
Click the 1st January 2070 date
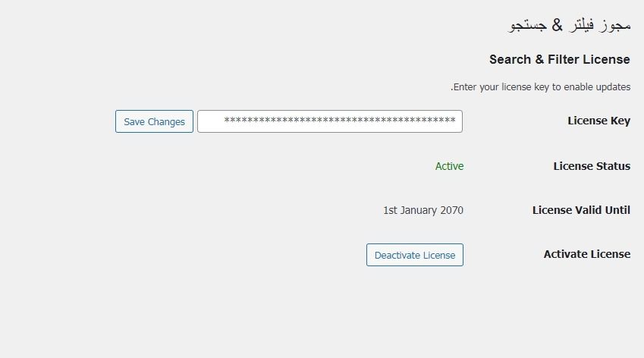click(x=423, y=210)
